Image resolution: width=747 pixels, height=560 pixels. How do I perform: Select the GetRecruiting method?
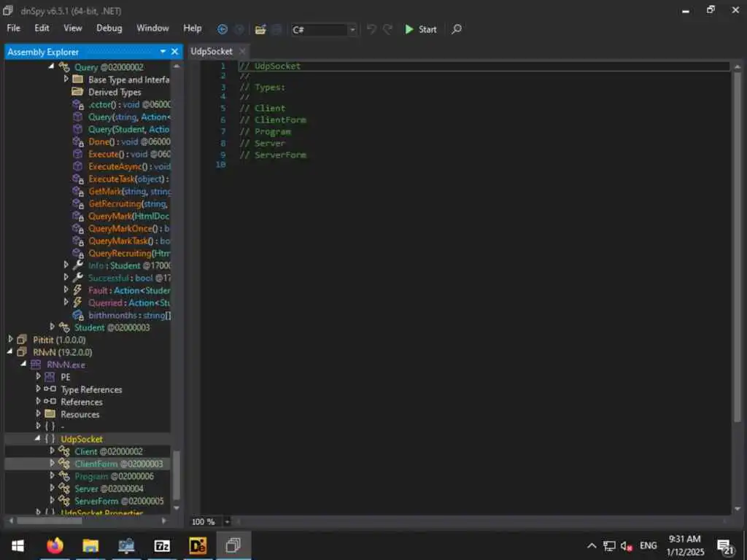click(128, 203)
